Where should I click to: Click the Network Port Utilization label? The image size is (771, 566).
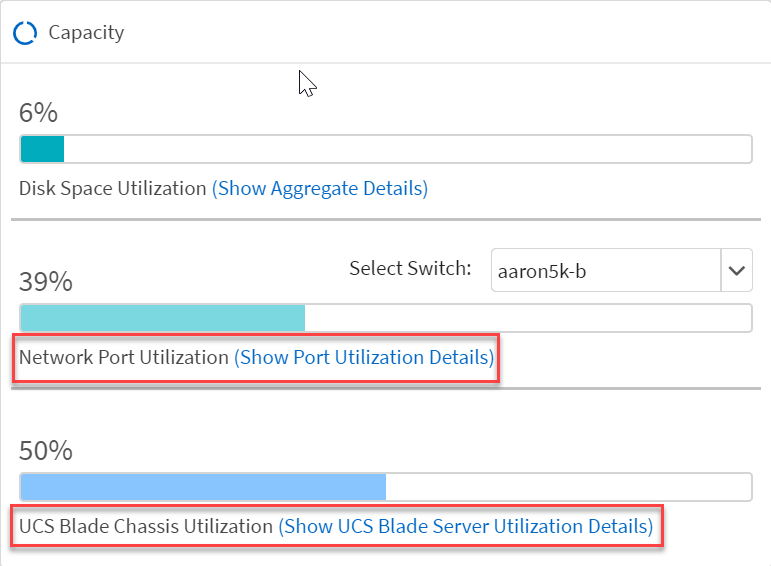[124, 357]
